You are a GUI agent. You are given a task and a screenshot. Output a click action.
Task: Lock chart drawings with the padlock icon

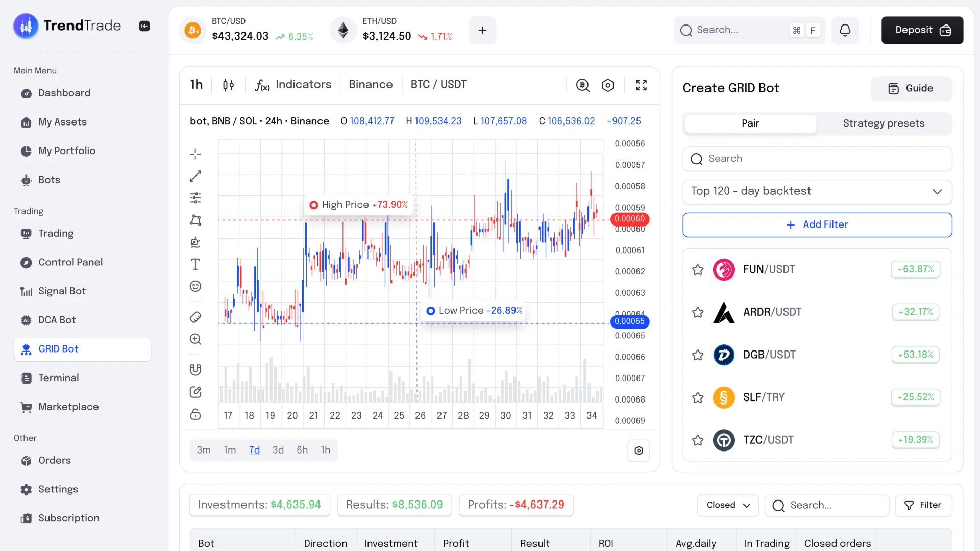[x=195, y=414]
